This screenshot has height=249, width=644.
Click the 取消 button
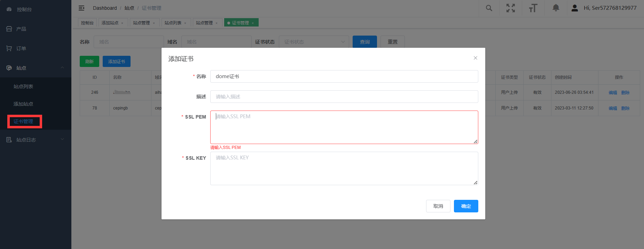point(438,206)
